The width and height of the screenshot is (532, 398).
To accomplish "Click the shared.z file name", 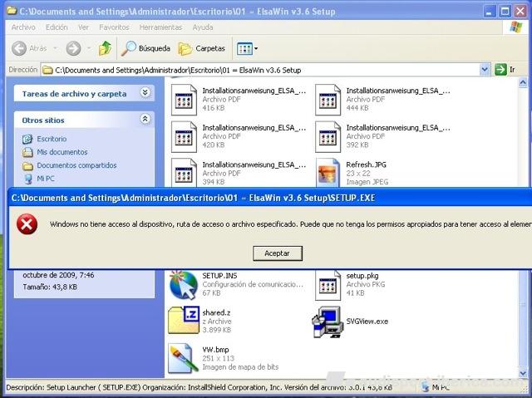I will point(216,312).
